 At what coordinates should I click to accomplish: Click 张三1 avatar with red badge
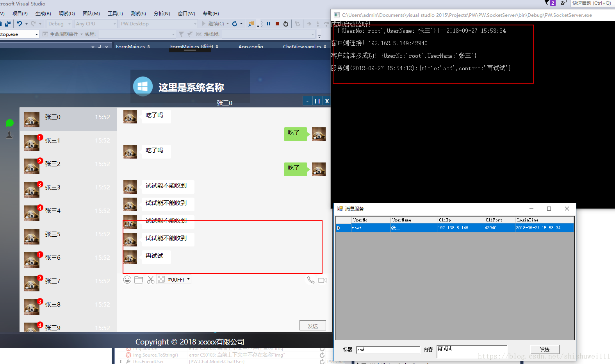pyautogui.click(x=32, y=143)
